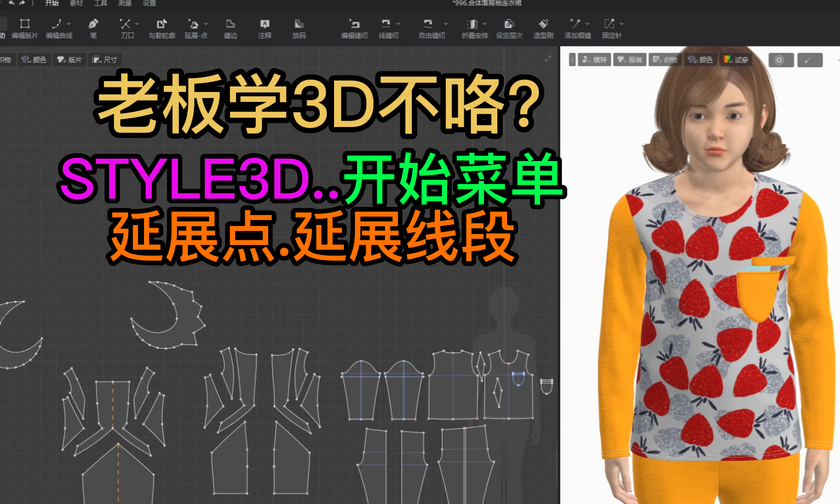The width and height of the screenshot is (840, 504).
Task: Click the undo arrow icon
Action: click(x=11, y=3)
